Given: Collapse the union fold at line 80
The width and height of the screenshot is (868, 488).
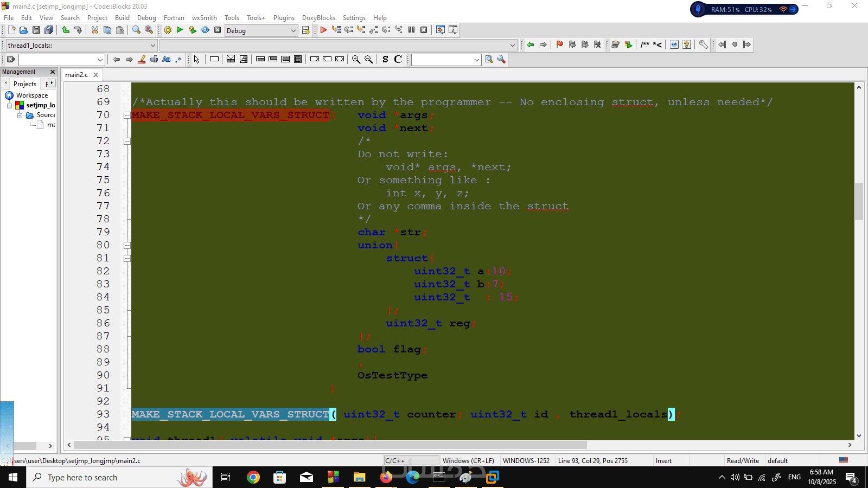Looking at the screenshot, I should pos(127,245).
